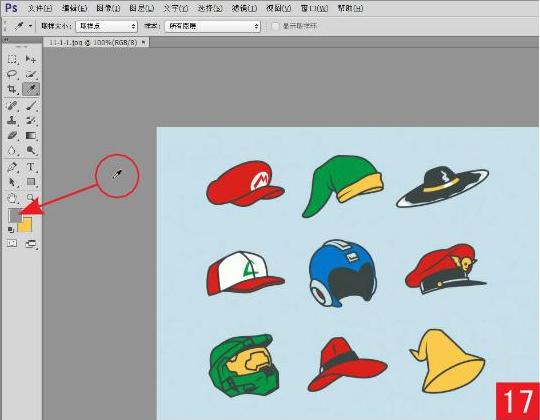Open the tool preset picker arrow

pyautogui.click(x=31, y=26)
